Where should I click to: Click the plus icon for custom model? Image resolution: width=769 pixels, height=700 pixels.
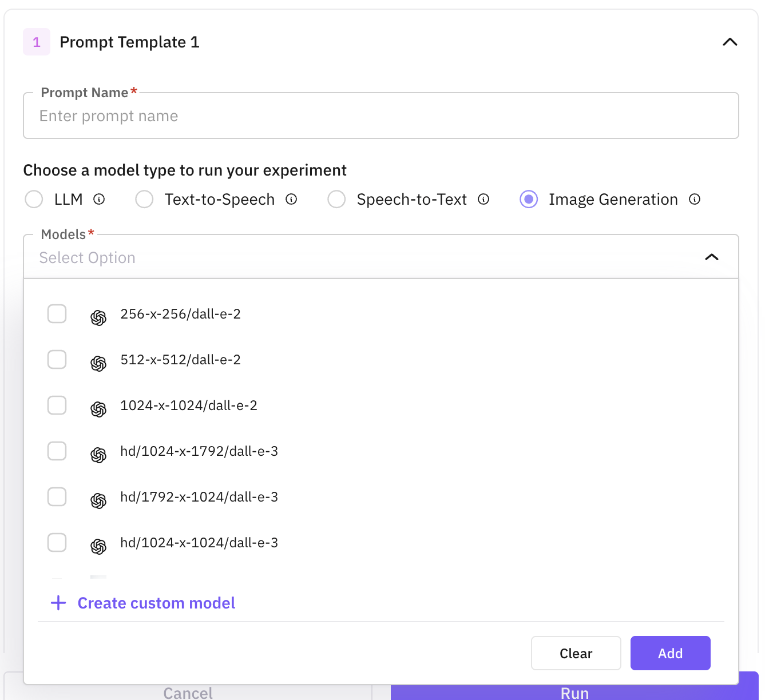58,603
